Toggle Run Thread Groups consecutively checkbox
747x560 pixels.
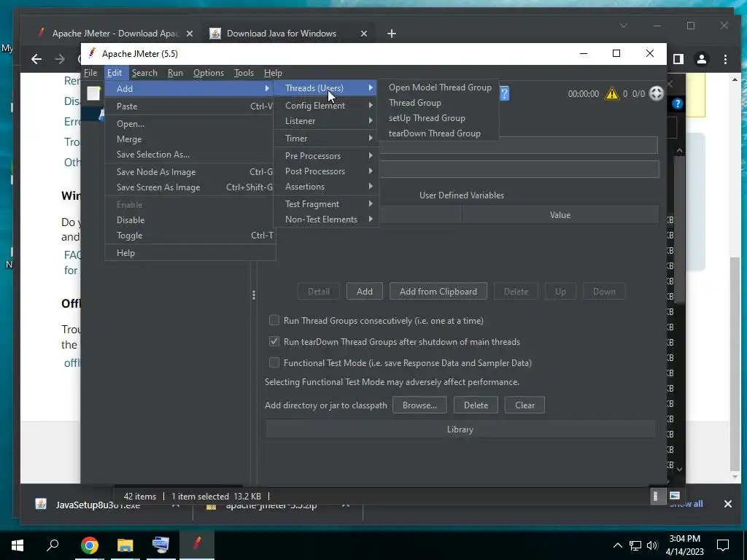[x=274, y=321]
